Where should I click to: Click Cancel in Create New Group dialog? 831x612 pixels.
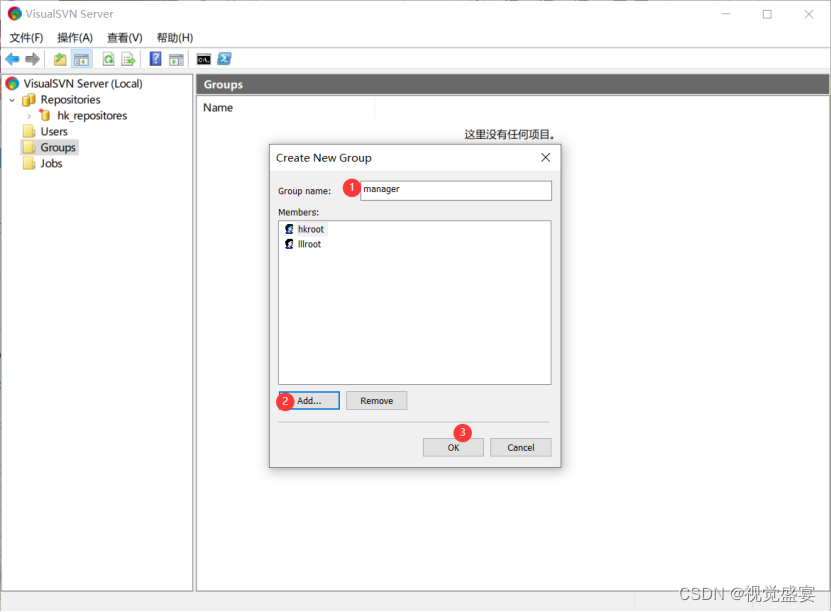click(520, 447)
